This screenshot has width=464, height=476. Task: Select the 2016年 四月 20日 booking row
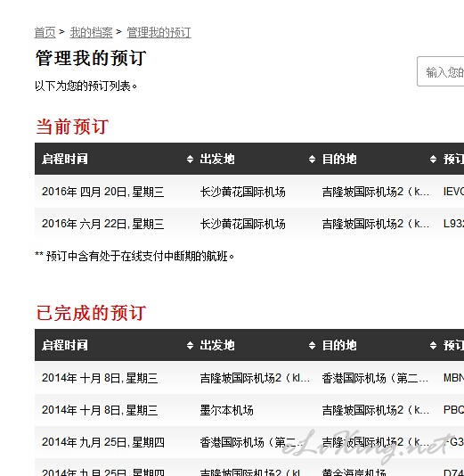pos(249,192)
